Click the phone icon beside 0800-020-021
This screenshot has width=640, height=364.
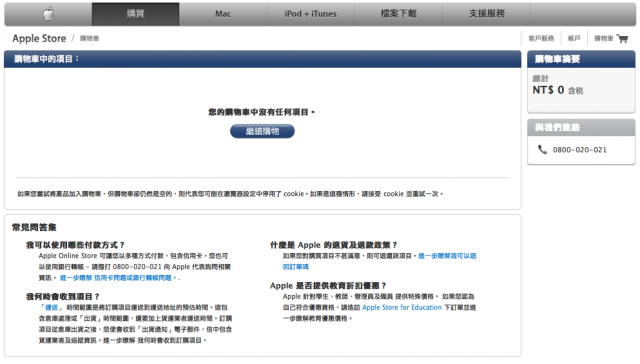[542, 150]
